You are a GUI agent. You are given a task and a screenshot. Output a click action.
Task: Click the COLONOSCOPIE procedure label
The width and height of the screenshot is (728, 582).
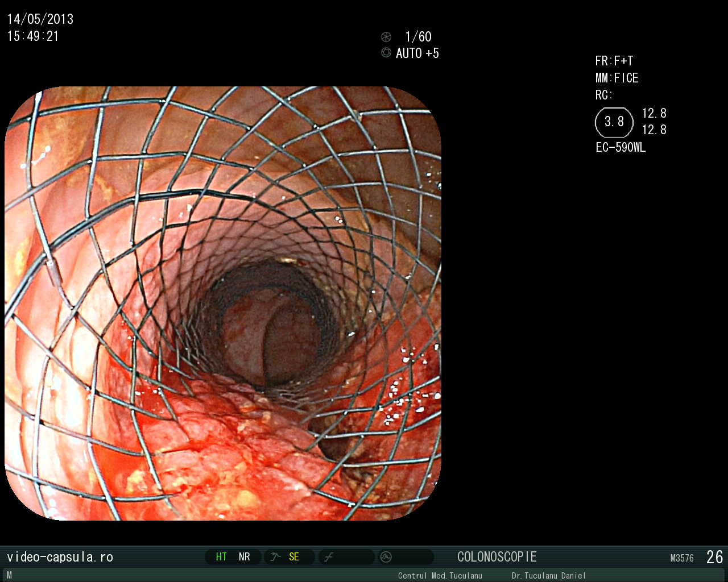click(x=497, y=557)
